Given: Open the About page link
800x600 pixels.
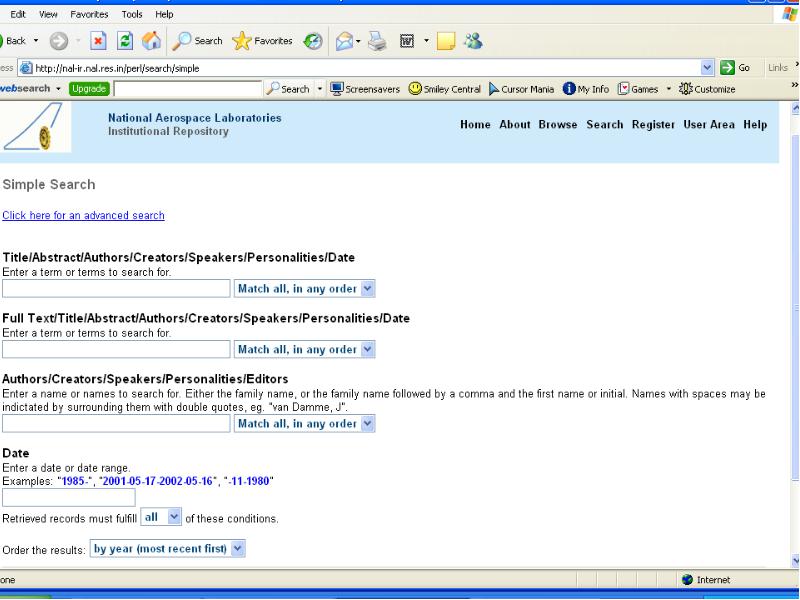Looking at the screenshot, I should (x=515, y=124).
